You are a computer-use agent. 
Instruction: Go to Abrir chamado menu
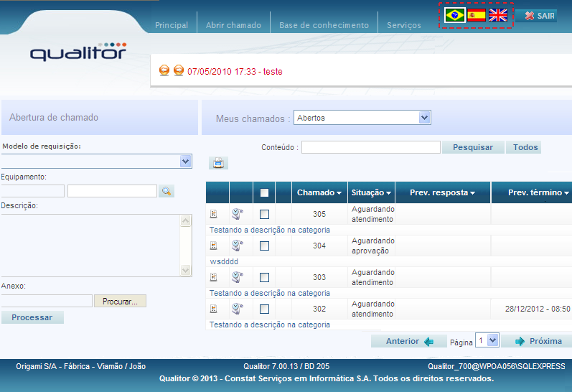tap(233, 25)
